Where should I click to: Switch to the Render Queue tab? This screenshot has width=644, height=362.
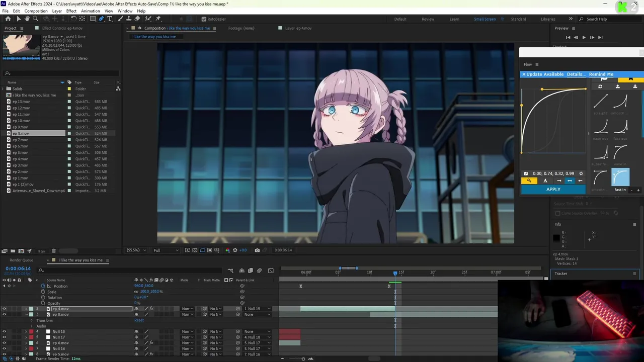[x=22, y=260]
